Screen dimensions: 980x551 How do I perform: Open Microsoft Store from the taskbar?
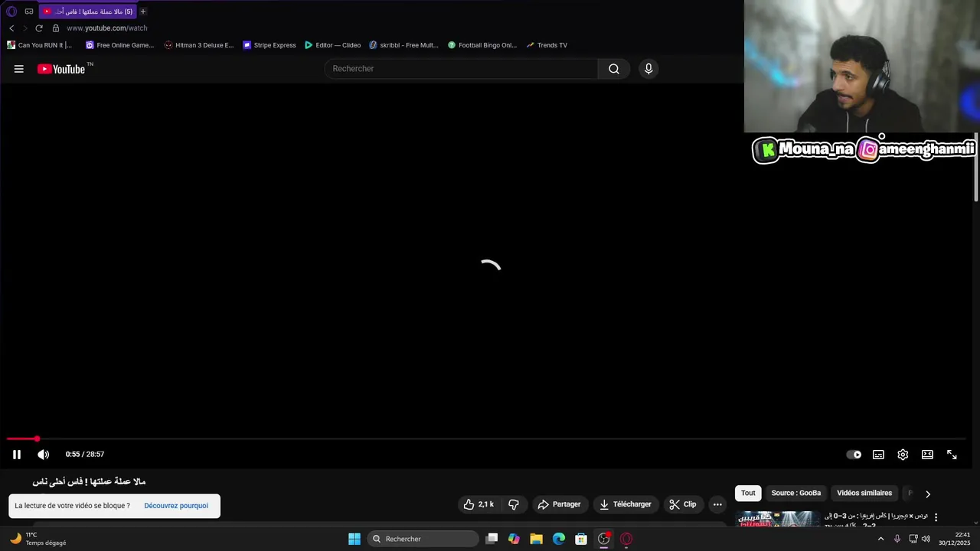coord(581,539)
